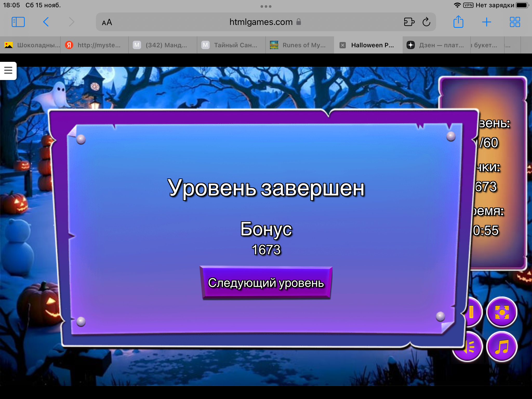This screenshot has width=532, height=399.
Task: Switch to the Runes of Mystery tab
Action: click(300, 45)
